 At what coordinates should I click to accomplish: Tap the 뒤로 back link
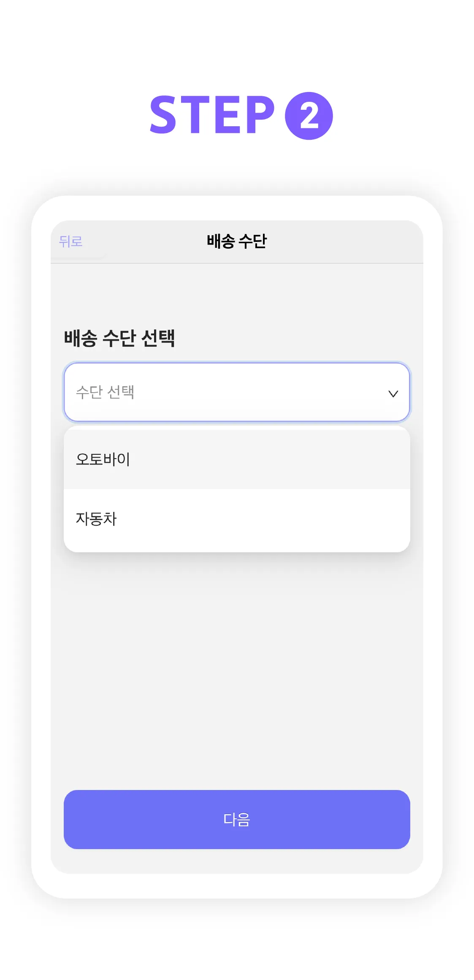pyautogui.click(x=70, y=242)
